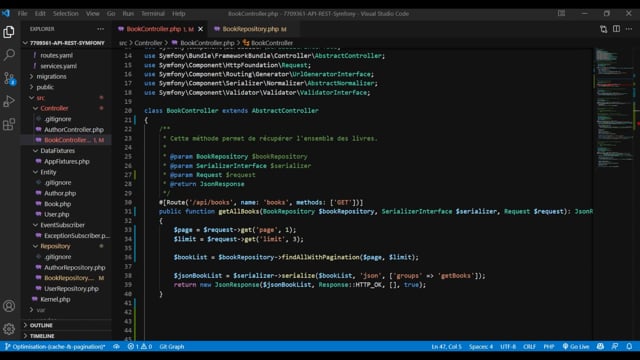Open the notifications bell in status bar

coord(629,347)
